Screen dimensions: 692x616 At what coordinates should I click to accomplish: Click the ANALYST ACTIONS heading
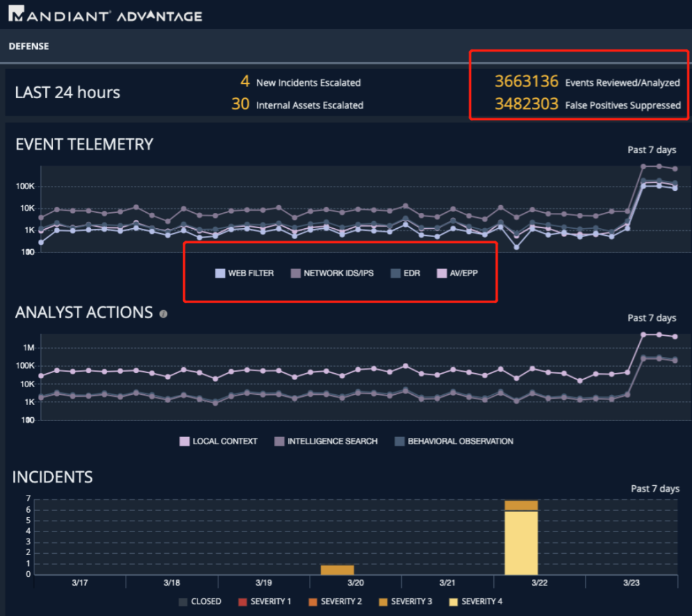[x=84, y=312]
